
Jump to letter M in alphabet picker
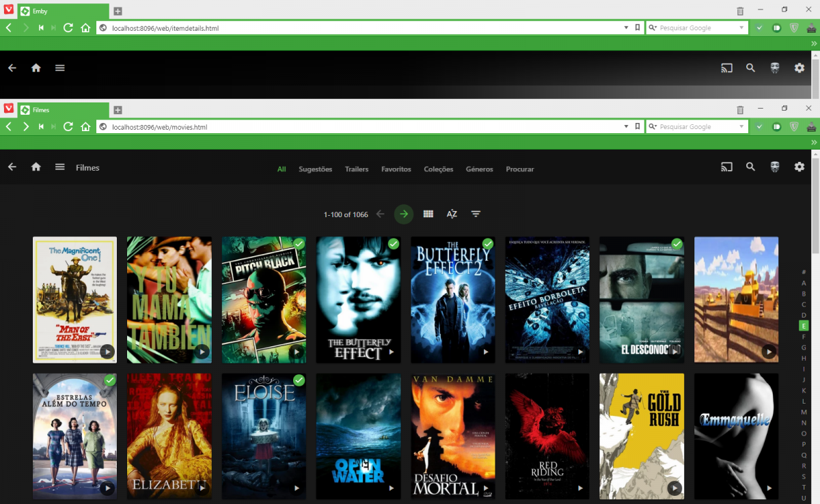[804, 412]
